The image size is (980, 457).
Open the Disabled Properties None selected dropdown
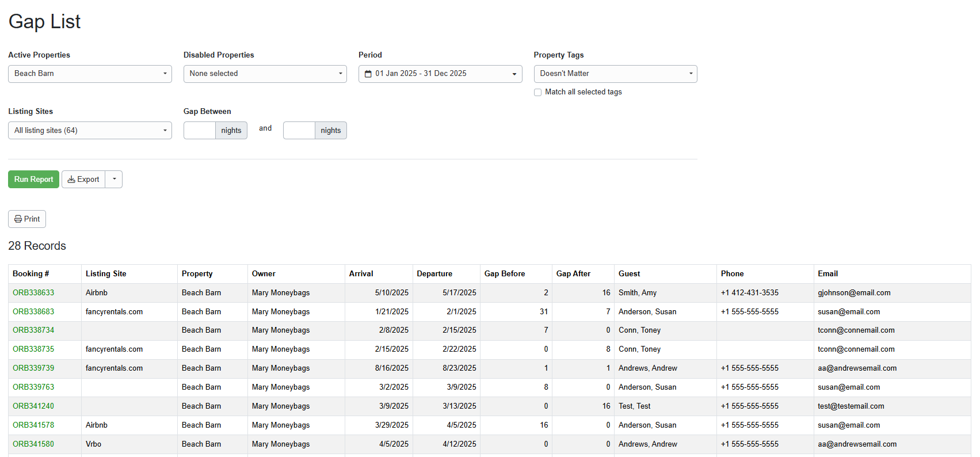click(x=265, y=74)
